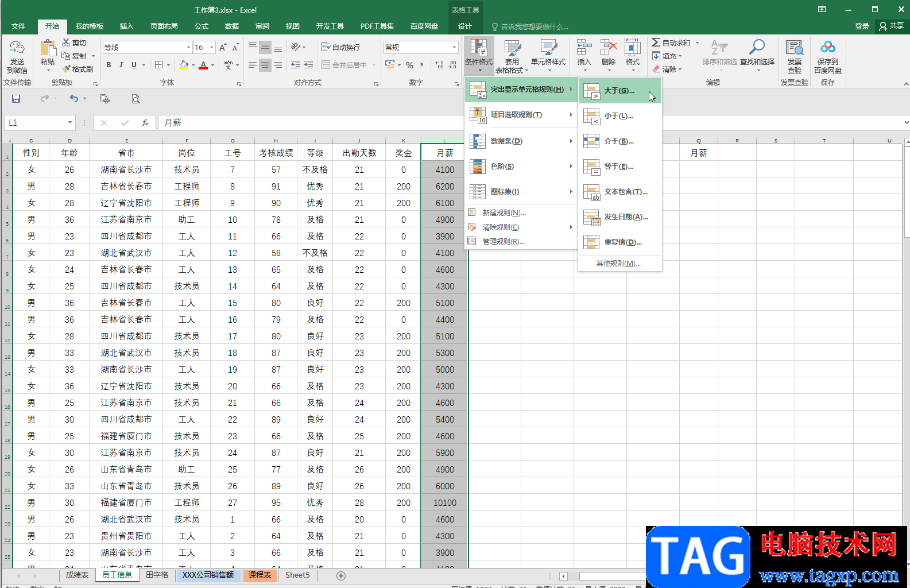Open the font color dropdown arrow
The image size is (910, 588).
pos(212,65)
